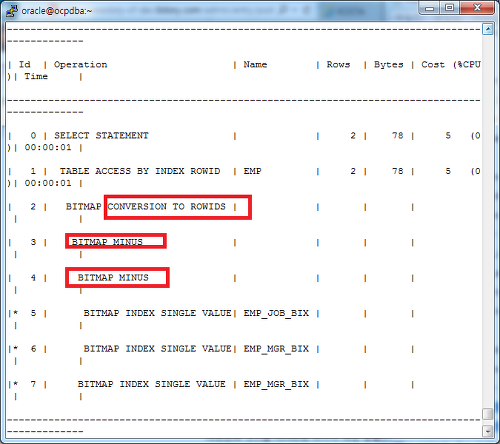Maximize the oracle@ocpdba terminal window
500x444 pixels.
point(450,8)
